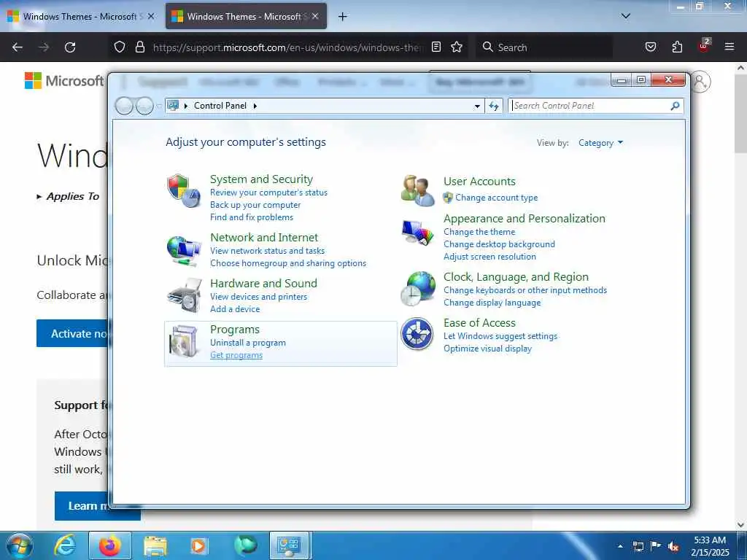The height and width of the screenshot is (560, 747).
Task: Click Change the theme
Action: (x=479, y=232)
